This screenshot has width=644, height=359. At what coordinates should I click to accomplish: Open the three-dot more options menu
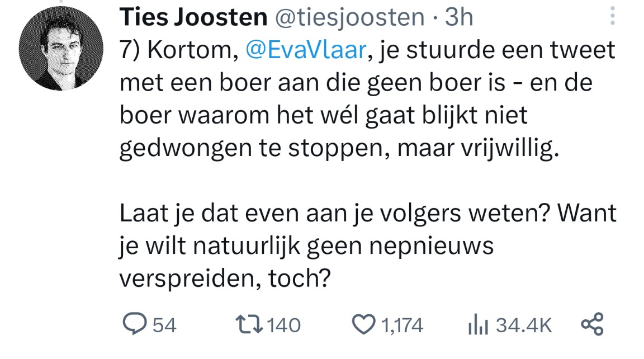tap(612, 17)
